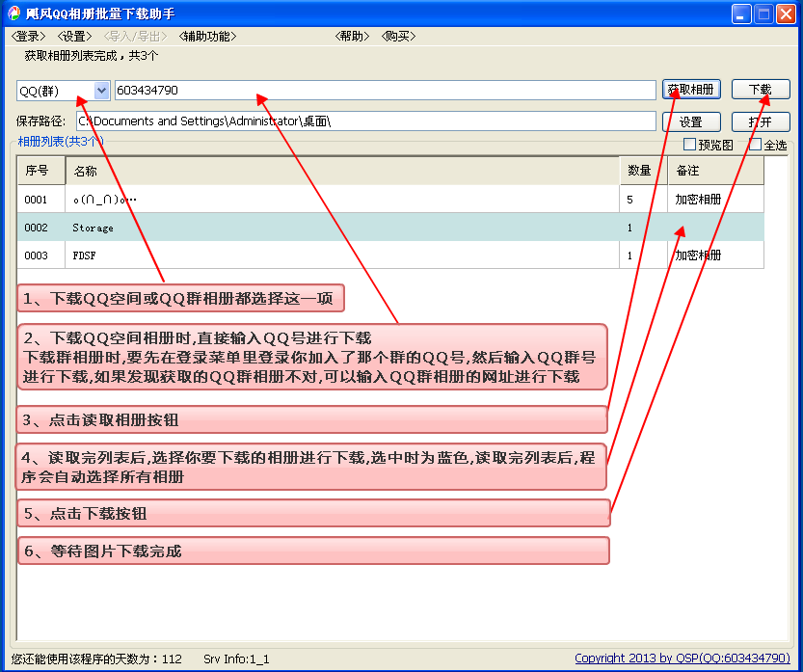
Task: Click the Srv Info:1_1 status text
Action: pyautogui.click(x=236, y=659)
